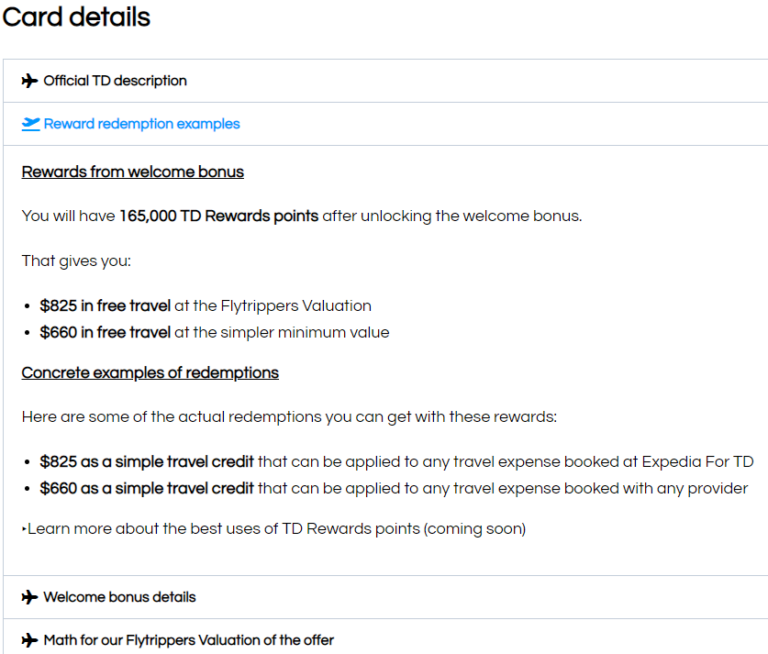Click the airplane icon beside Official TD description

point(30,81)
